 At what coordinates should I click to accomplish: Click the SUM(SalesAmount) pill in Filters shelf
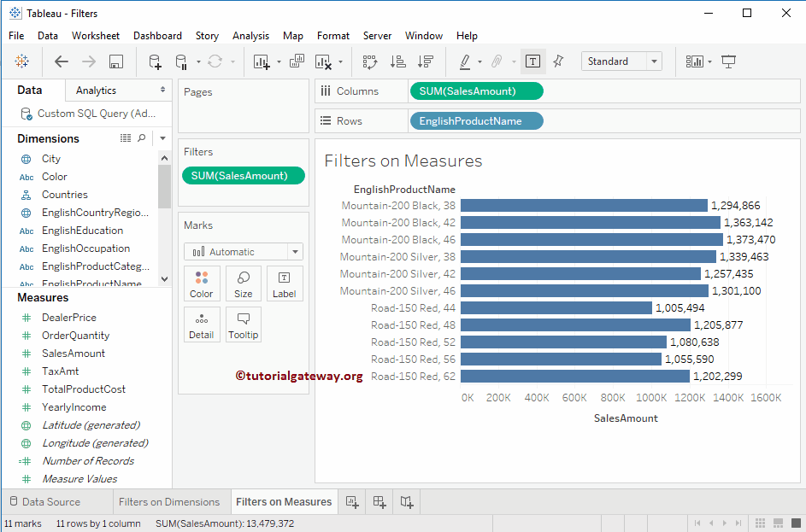(244, 175)
